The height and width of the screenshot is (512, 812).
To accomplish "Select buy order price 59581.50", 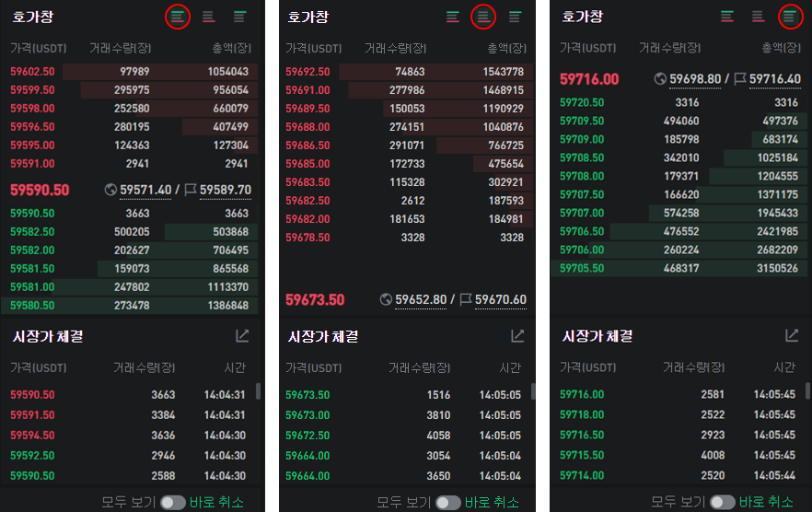I will (32, 269).
